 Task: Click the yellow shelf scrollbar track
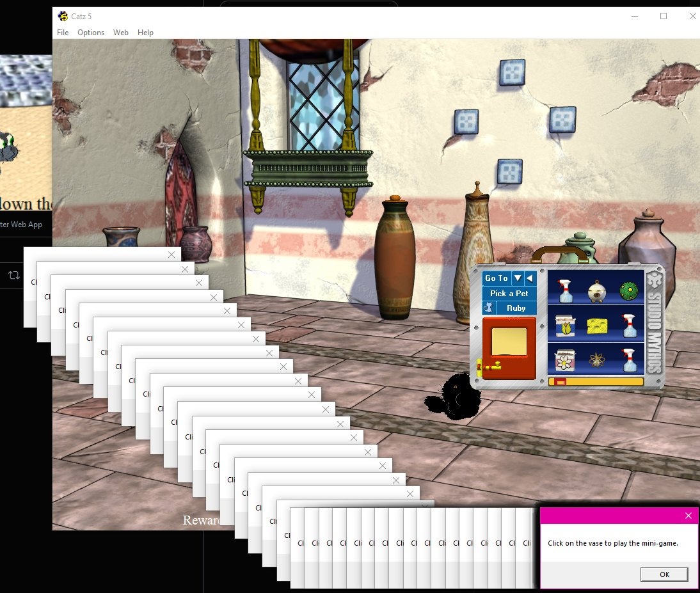(596, 382)
